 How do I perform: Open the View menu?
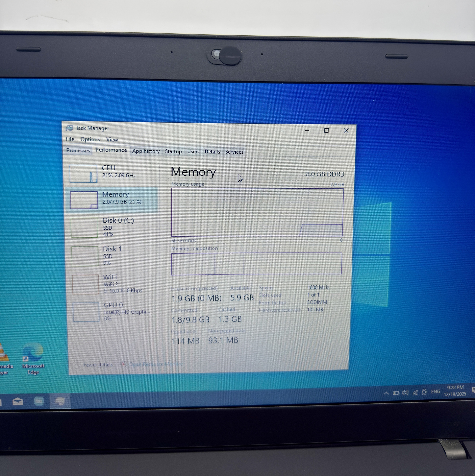tap(112, 140)
